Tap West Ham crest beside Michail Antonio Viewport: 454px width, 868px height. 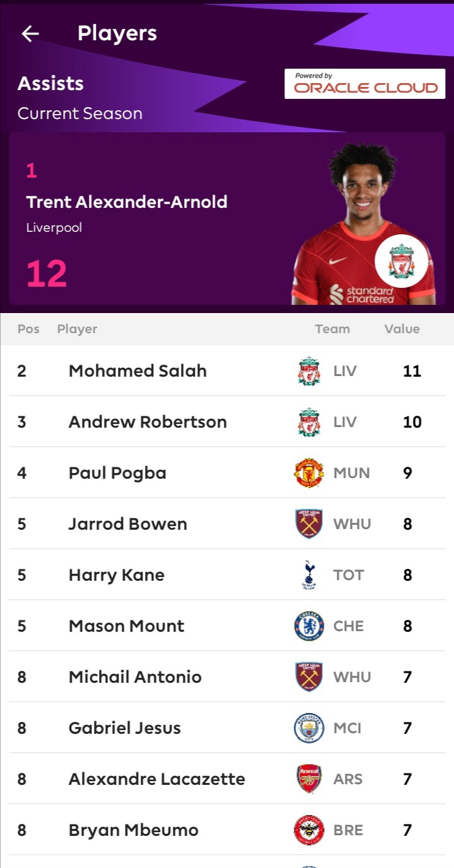309,677
